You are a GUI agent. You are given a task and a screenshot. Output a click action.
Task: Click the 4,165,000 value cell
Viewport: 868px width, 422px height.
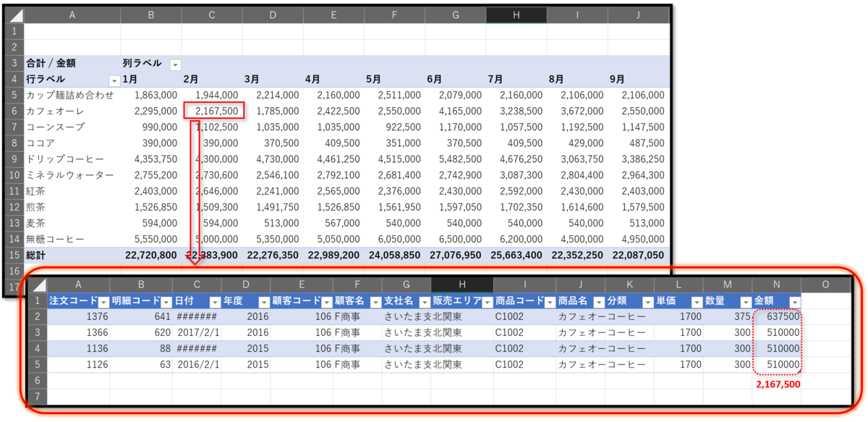[x=459, y=111]
